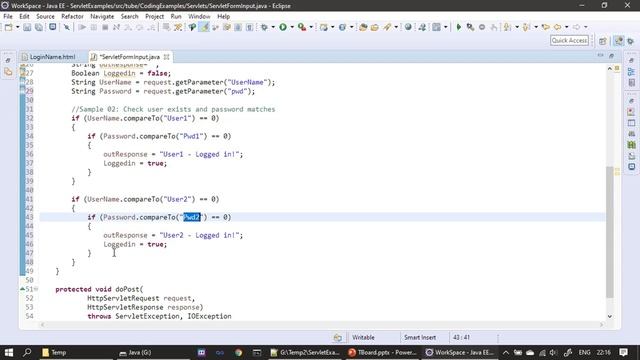Click the vertical editor scrollbar thumb
Viewport: 640px width, 360px height.
pyautogui.click(x=609, y=232)
